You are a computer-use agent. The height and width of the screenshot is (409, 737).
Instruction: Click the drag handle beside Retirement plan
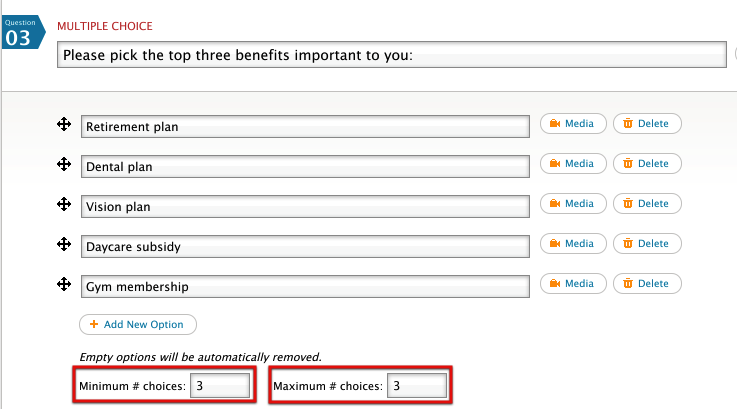[63, 124]
